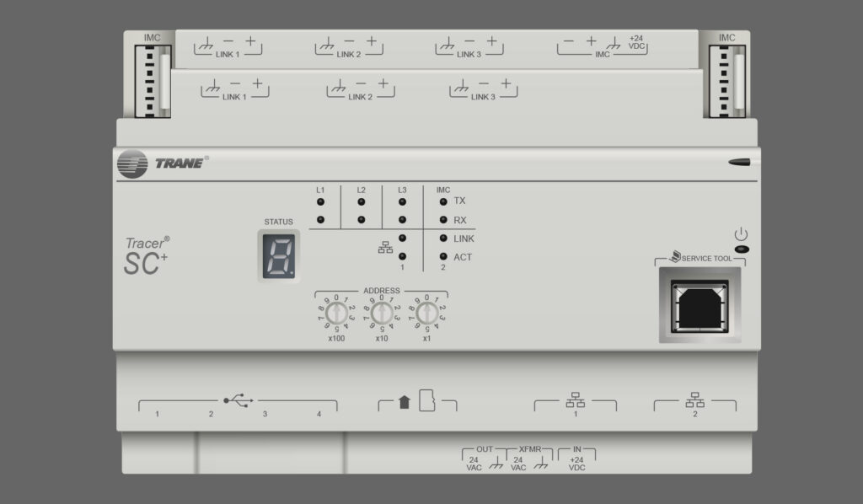Screen dimensions: 863x504
Task: Click the lower-row LINK 1 terminal
Action: [x=235, y=89]
